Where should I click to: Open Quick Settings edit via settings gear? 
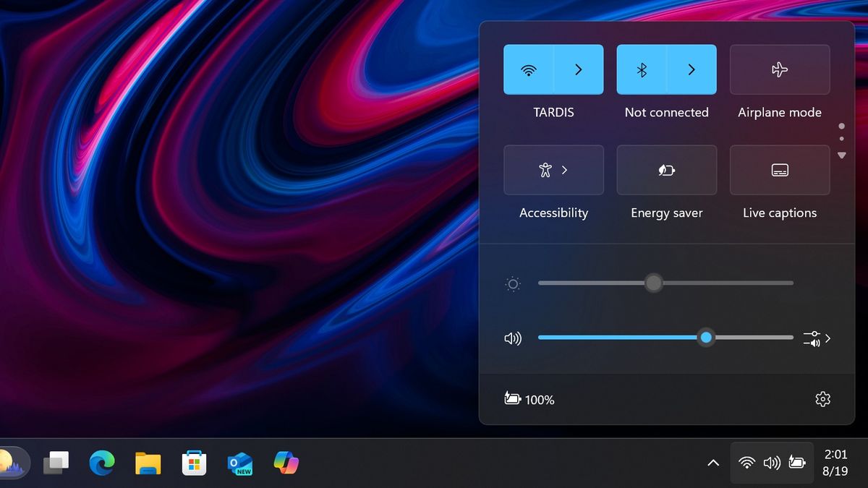(822, 398)
